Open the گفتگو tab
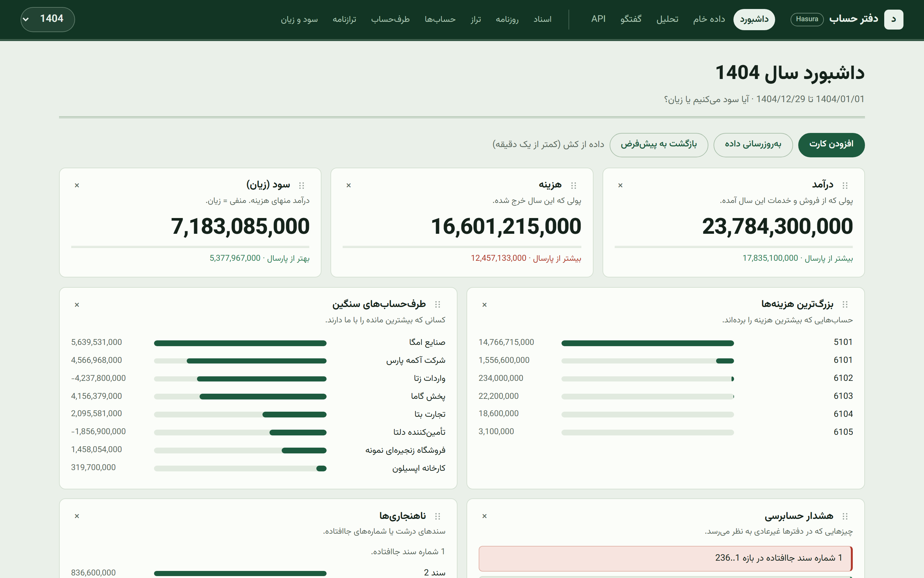 tap(631, 19)
